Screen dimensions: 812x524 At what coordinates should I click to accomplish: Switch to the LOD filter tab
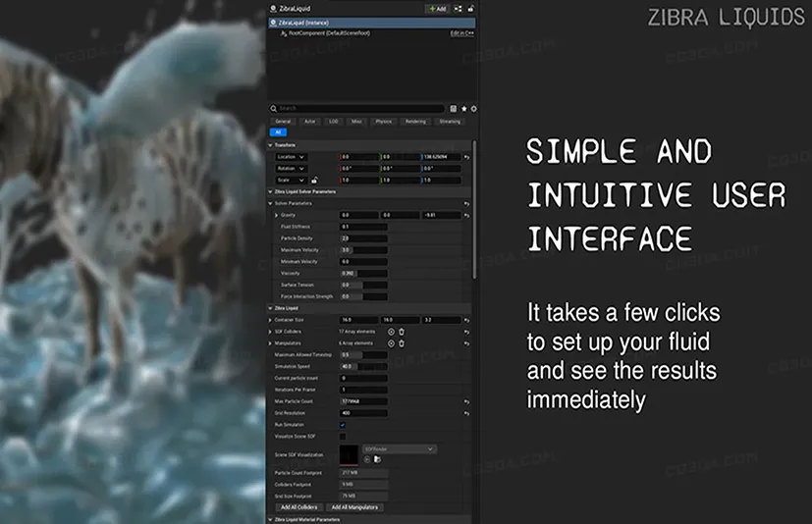[x=333, y=122]
